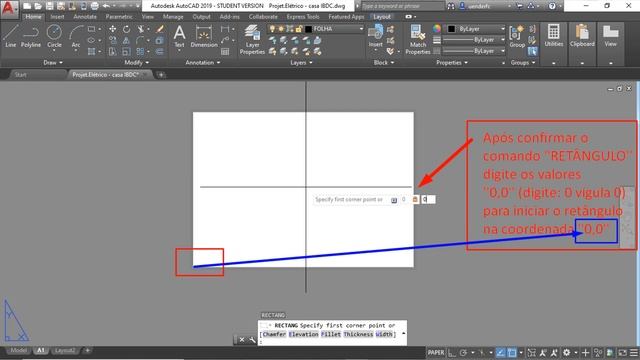Select the Polyline tool
This screenshot has height=360, width=640.
pyautogui.click(x=31, y=36)
